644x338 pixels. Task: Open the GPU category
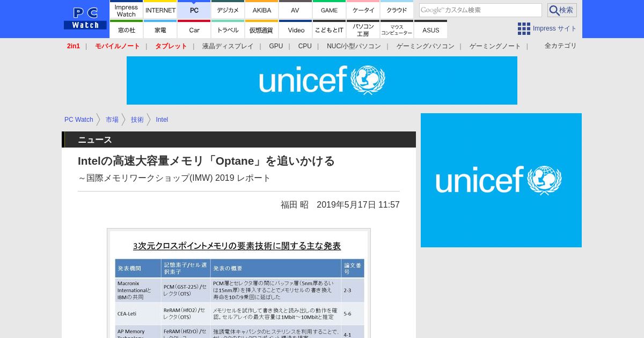tap(276, 46)
